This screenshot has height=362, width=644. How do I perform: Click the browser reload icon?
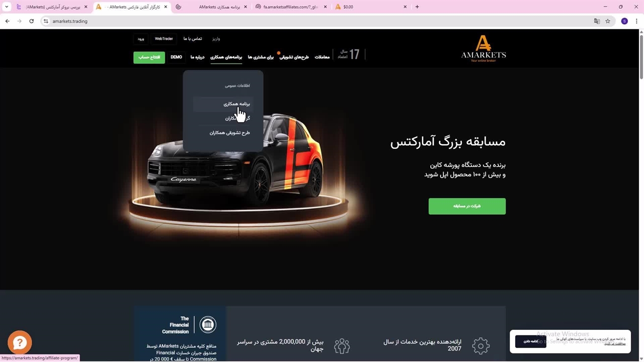tap(31, 21)
